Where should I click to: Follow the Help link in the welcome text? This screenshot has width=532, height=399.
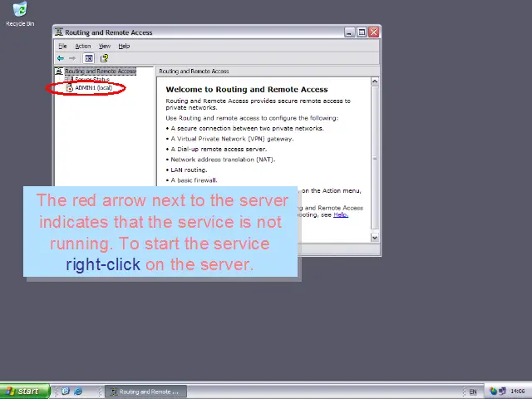[x=340, y=214]
